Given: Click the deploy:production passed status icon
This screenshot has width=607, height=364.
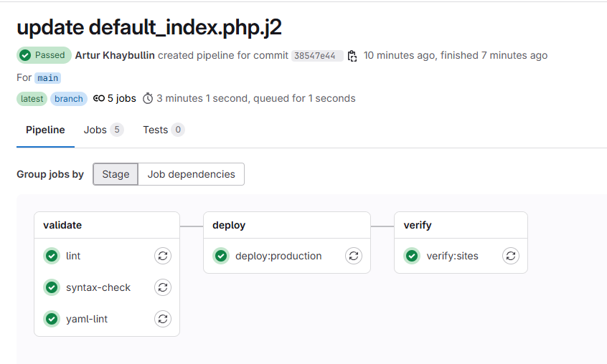Looking at the screenshot, I should [221, 256].
